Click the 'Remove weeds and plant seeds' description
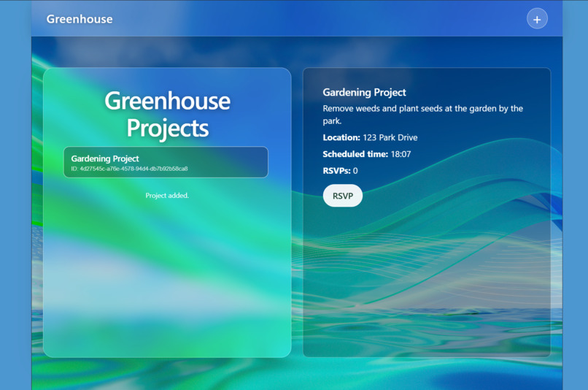The image size is (588, 390). (422, 115)
